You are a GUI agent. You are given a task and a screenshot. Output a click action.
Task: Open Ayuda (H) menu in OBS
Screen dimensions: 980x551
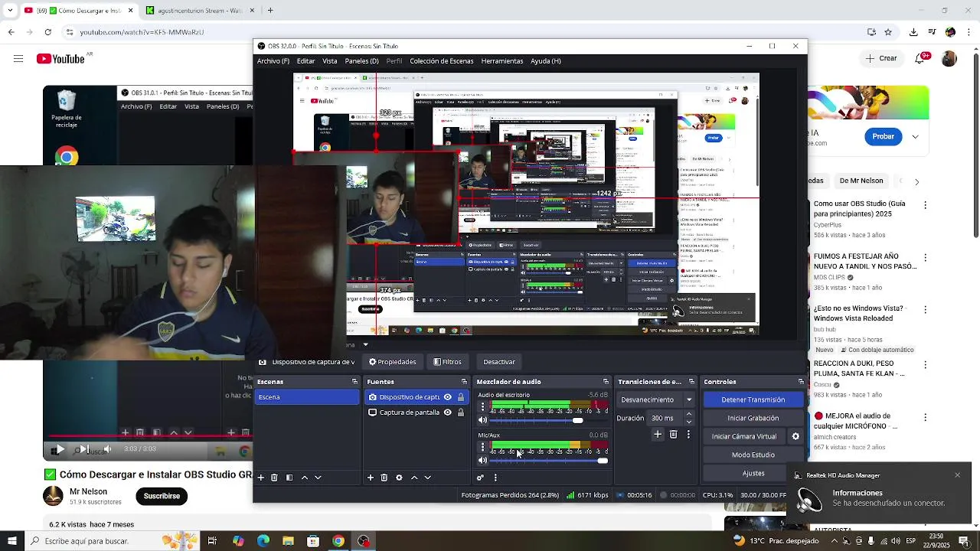[546, 61]
